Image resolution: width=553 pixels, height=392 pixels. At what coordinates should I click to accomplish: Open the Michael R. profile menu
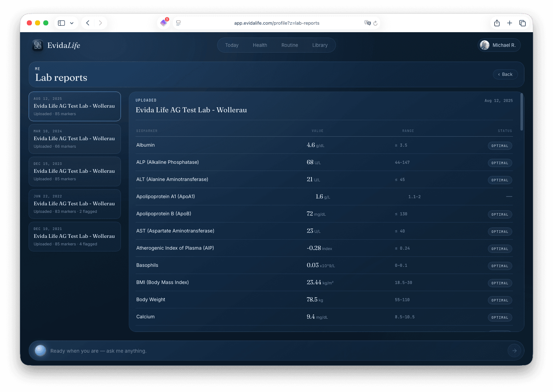coord(499,45)
